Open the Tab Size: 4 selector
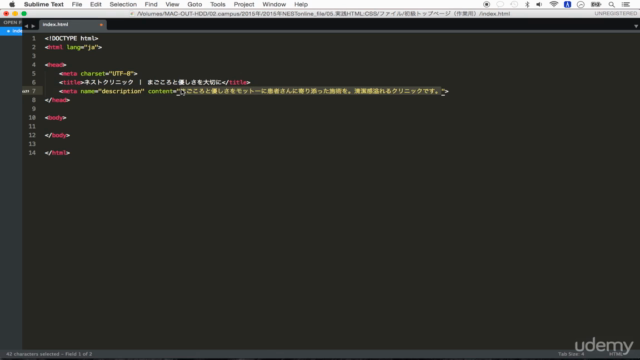This screenshot has height=360, width=640. click(x=571, y=354)
